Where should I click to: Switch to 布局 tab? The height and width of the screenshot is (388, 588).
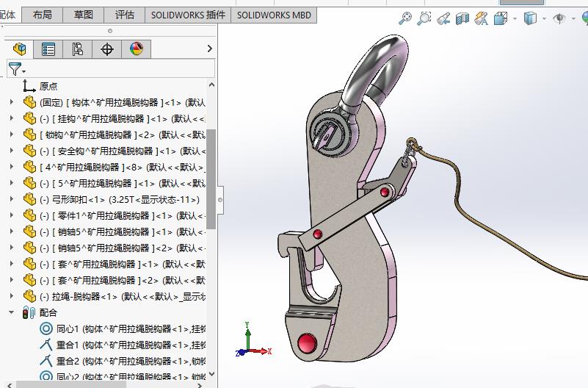click(43, 15)
